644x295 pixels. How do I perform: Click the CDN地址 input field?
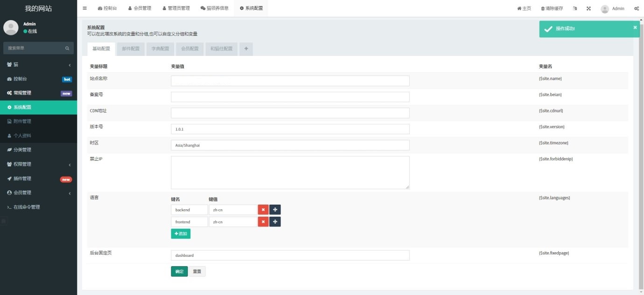(x=290, y=113)
